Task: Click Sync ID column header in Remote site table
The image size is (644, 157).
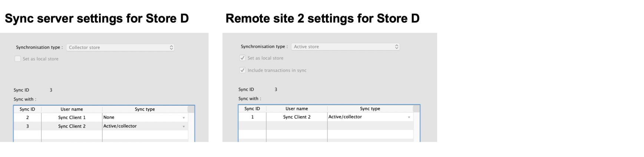Action: click(x=252, y=109)
